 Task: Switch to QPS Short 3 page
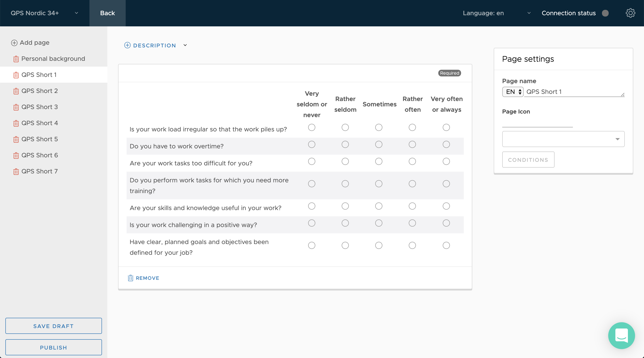(x=40, y=107)
